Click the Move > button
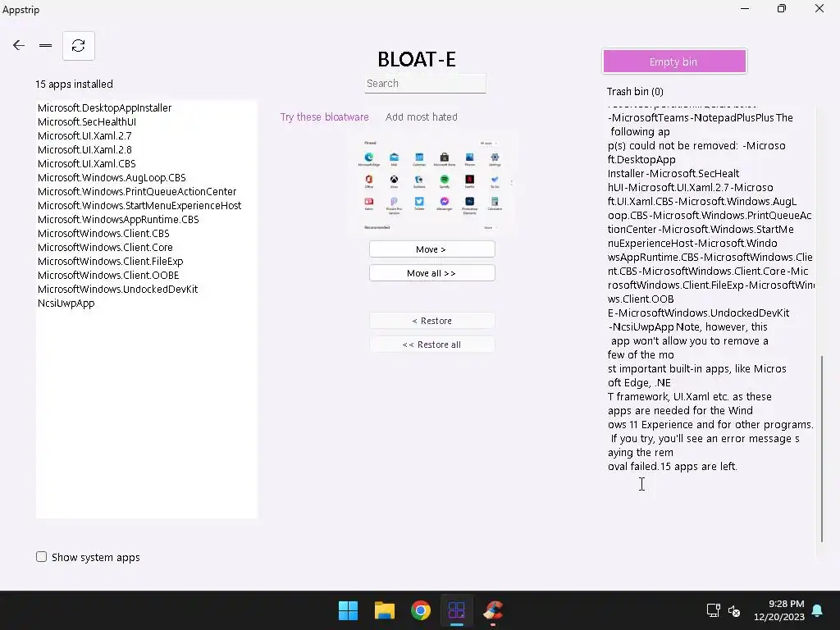The image size is (840, 630). pyautogui.click(x=431, y=249)
